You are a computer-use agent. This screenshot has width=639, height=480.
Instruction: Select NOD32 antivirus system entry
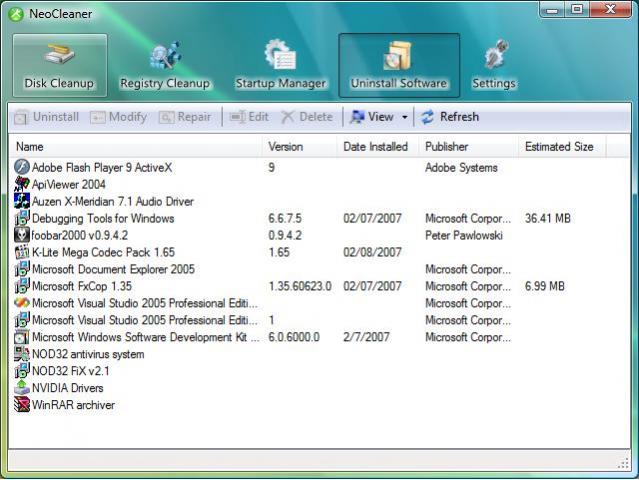coord(88,354)
